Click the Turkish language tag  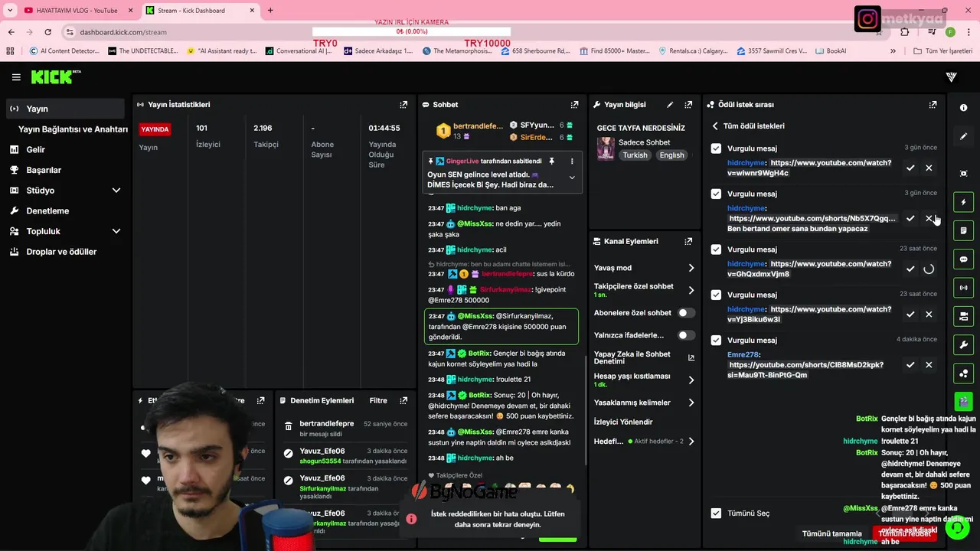tap(635, 155)
